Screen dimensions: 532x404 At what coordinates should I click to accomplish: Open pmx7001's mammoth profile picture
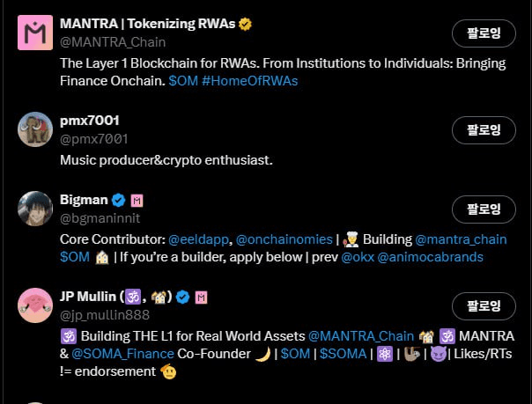[35, 129]
